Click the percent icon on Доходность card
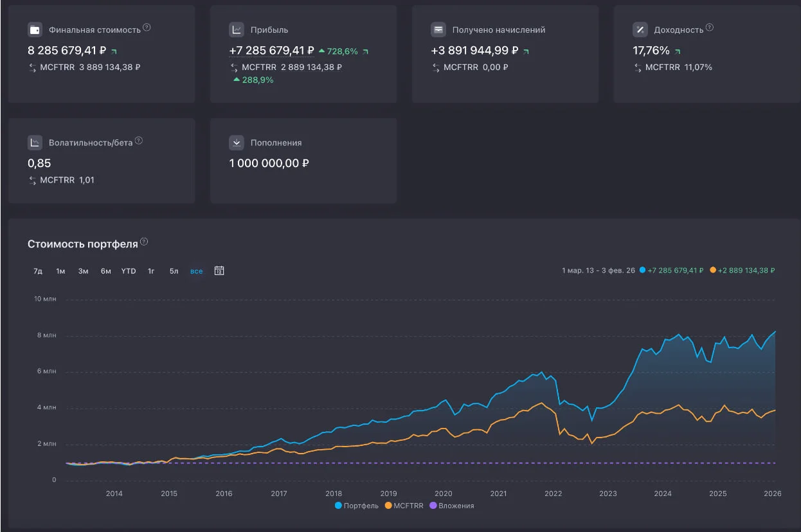 point(640,30)
